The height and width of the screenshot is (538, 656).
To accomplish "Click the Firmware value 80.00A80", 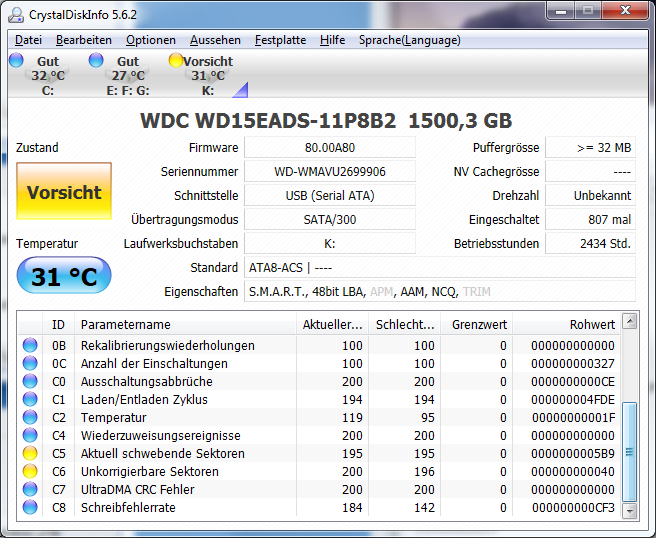I will 330,148.
